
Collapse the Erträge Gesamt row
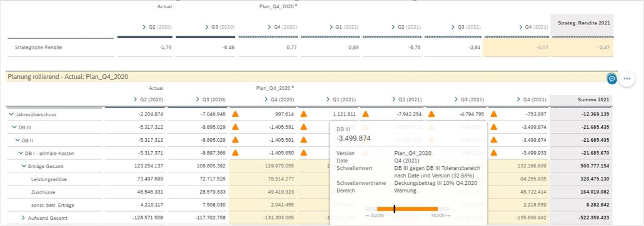(x=24, y=166)
